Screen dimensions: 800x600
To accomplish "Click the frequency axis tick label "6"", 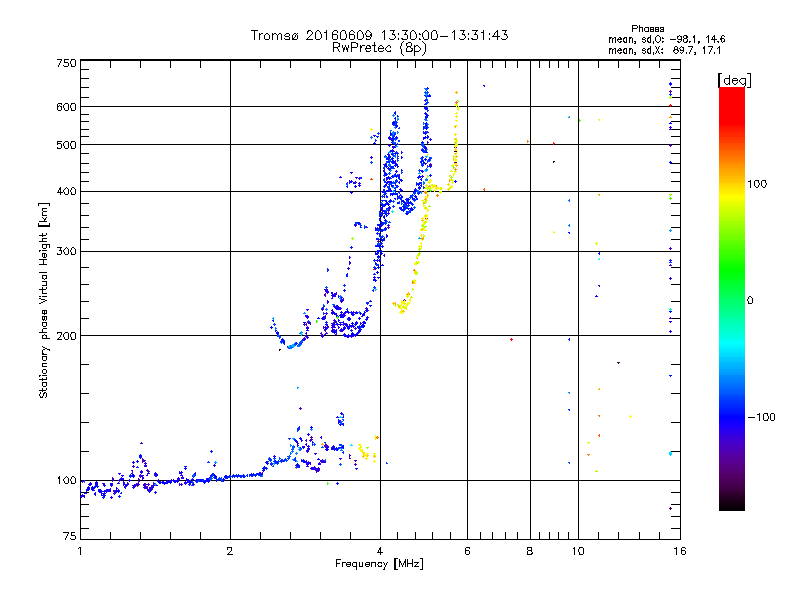I will (x=467, y=551).
